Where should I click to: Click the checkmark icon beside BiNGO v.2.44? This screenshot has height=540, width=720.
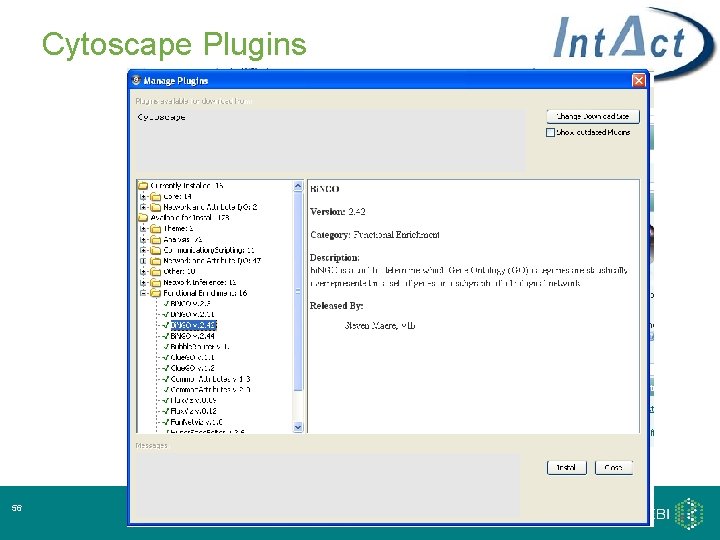tap(166, 336)
